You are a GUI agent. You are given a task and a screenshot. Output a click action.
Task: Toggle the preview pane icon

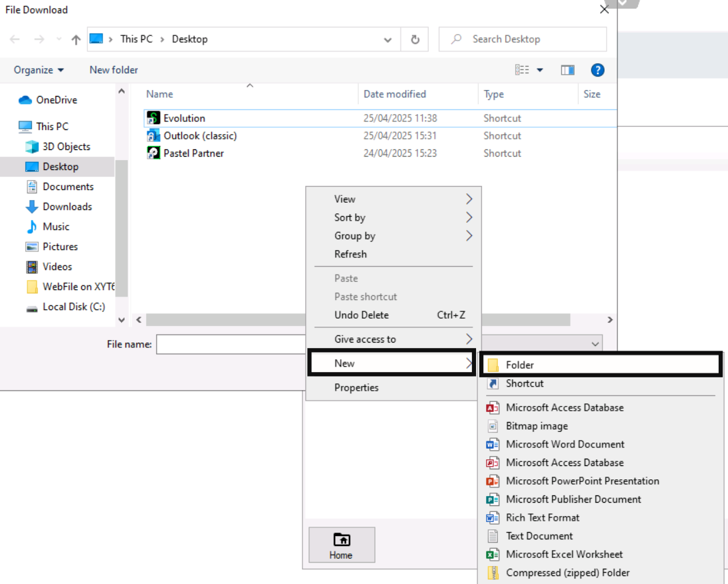[567, 70]
